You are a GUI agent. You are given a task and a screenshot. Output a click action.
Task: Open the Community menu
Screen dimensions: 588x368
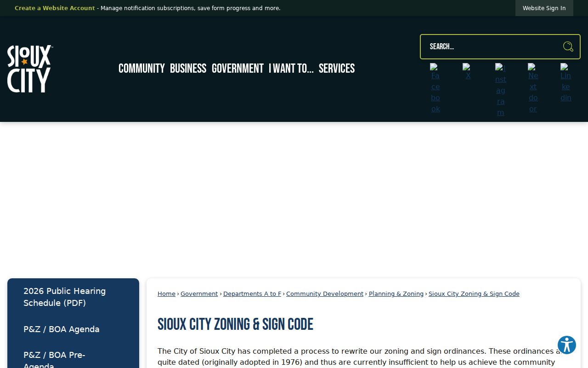coord(141,69)
